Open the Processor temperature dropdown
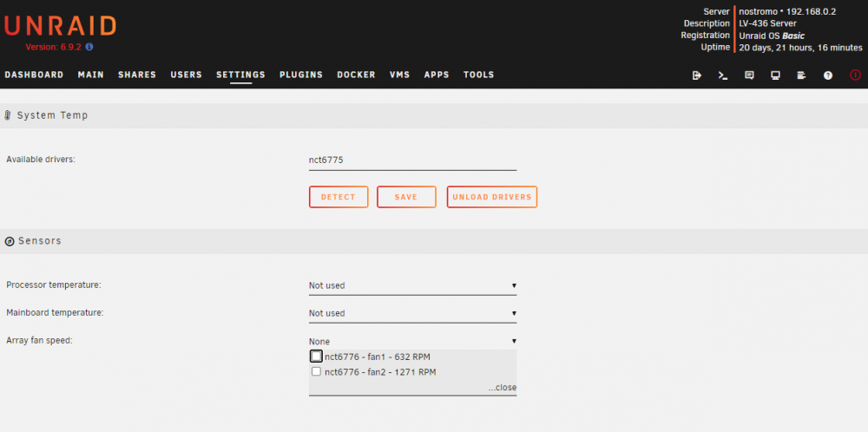Viewport: 868px width, 432px height. (412, 286)
